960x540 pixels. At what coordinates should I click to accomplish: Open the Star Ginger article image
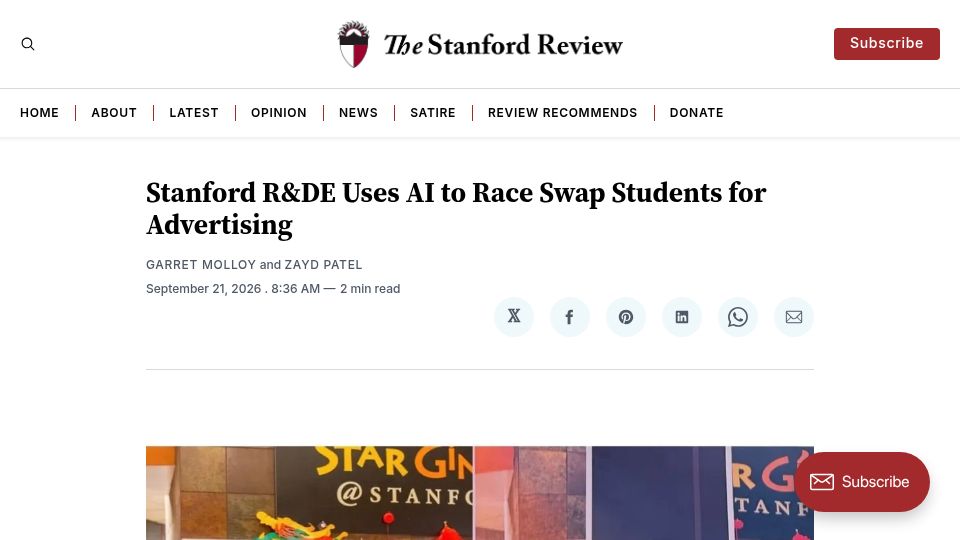[479, 493]
